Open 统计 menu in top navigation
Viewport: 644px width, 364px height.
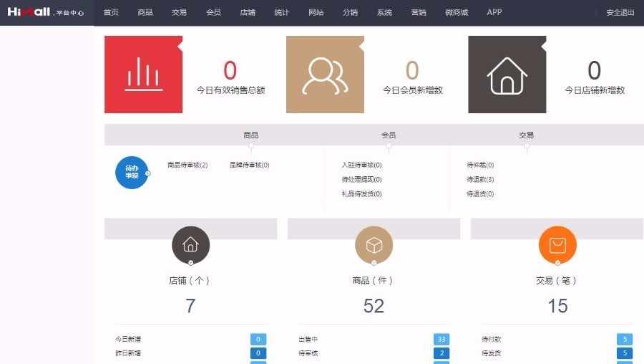[x=282, y=12]
